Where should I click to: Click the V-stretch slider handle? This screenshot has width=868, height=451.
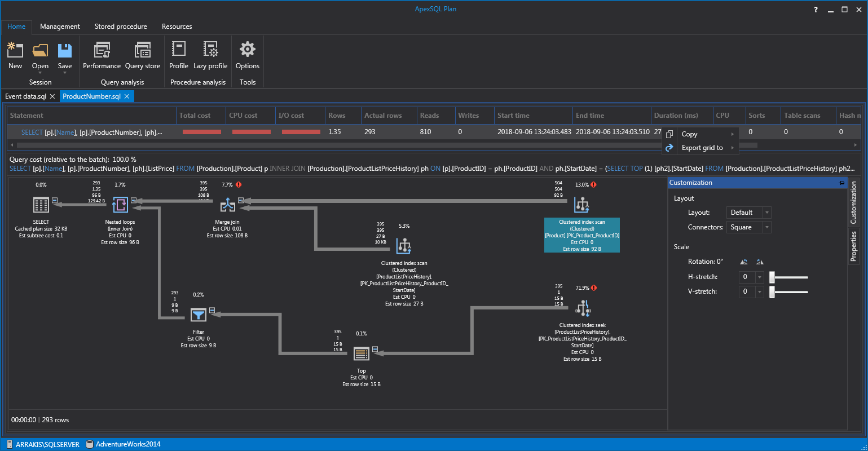772,291
